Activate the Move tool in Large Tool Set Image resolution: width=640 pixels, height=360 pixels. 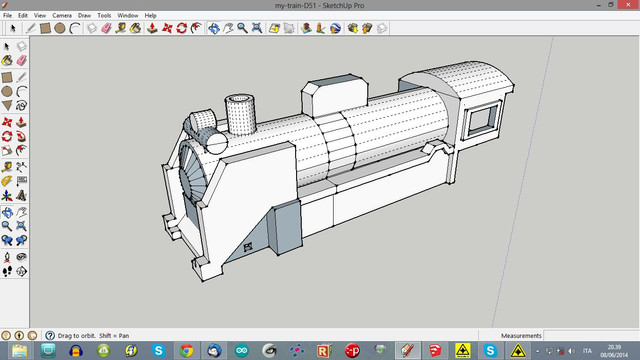(x=7, y=122)
